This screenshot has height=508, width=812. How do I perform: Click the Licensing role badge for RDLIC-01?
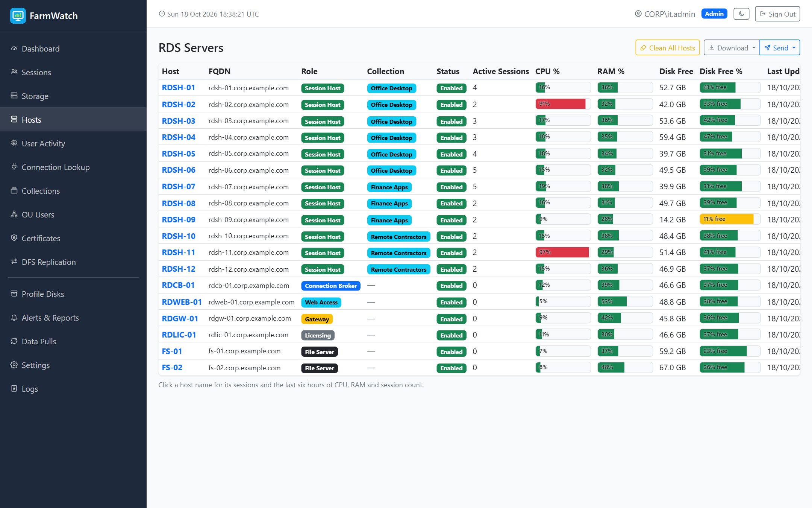pos(318,335)
